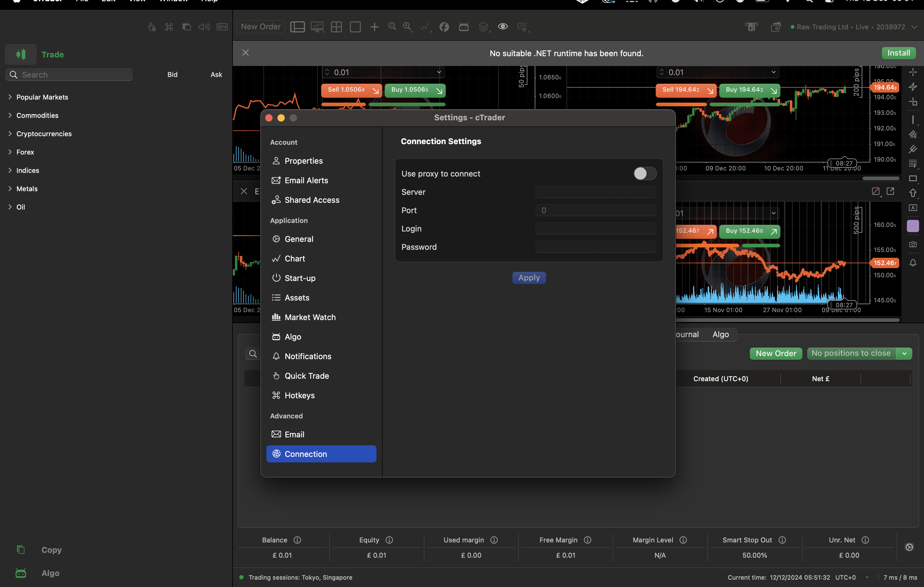
Task: Open the Email Alerts settings
Action: pyautogui.click(x=321, y=180)
